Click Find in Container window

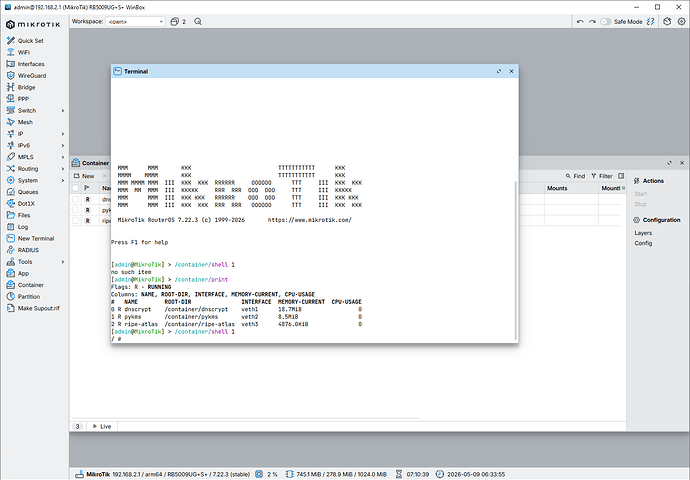(x=575, y=176)
